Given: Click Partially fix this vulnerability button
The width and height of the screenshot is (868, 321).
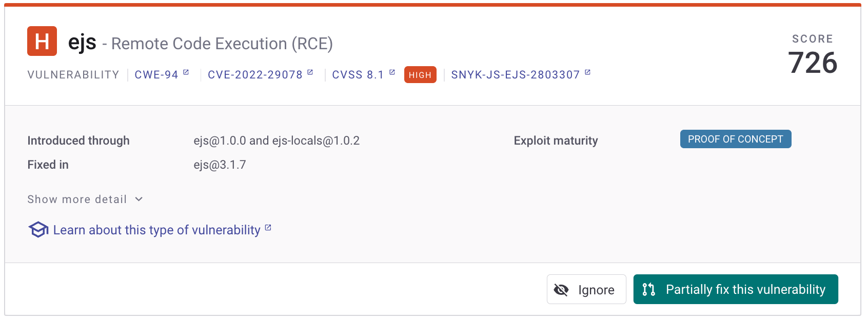Looking at the screenshot, I should point(736,289).
